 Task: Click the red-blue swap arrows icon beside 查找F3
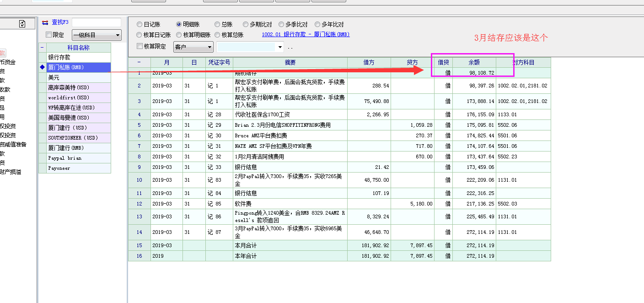point(45,22)
